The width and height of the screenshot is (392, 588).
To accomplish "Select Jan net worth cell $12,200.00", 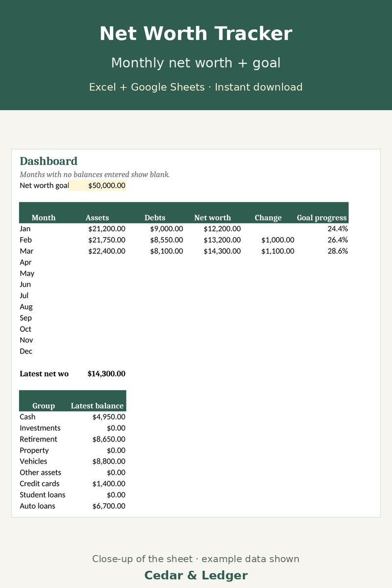I will pos(222,228).
